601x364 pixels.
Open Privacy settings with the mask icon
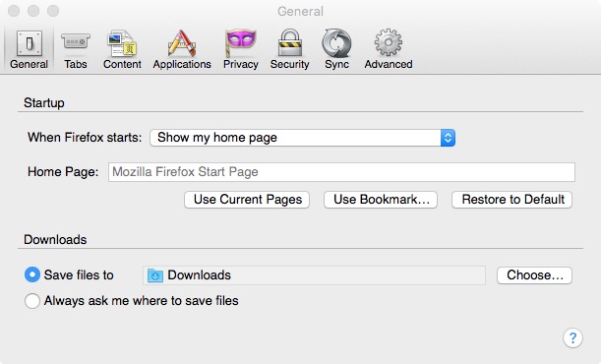[241, 50]
